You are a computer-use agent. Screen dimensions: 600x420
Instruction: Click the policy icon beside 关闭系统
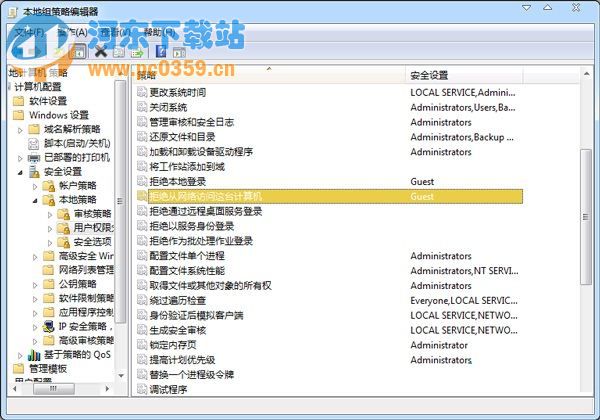pyautogui.click(x=142, y=107)
